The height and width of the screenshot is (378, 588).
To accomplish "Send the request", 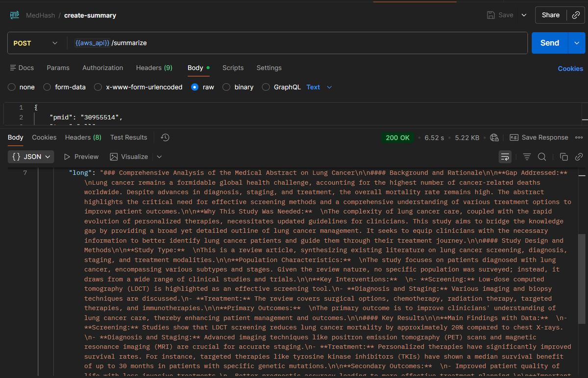I will point(550,43).
